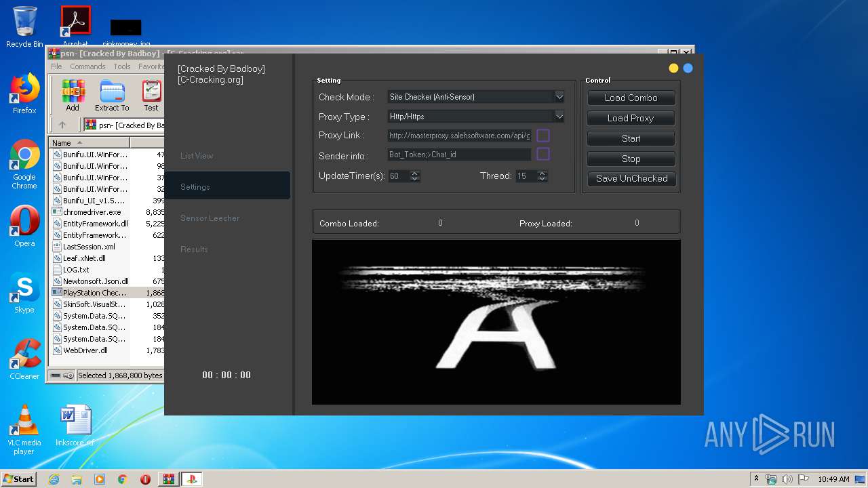Screen dimensions: 868x488
Task: Click the volume icon in system tray
Action: (x=787, y=479)
